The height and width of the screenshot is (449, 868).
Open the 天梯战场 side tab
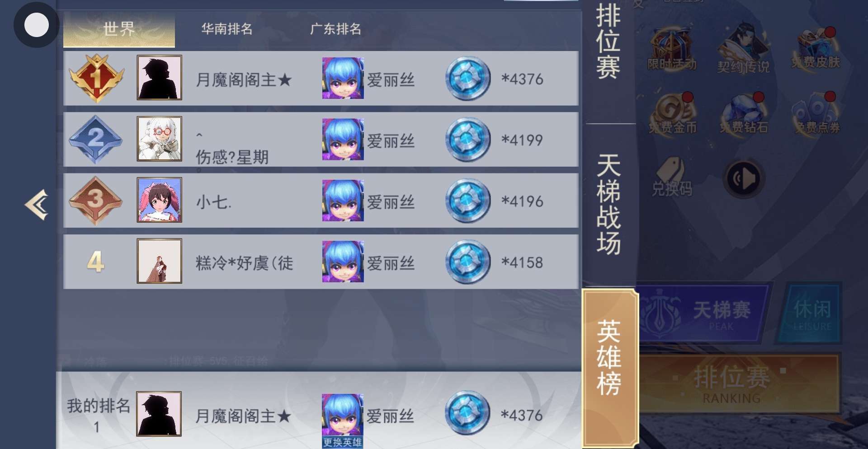pyautogui.click(x=609, y=204)
